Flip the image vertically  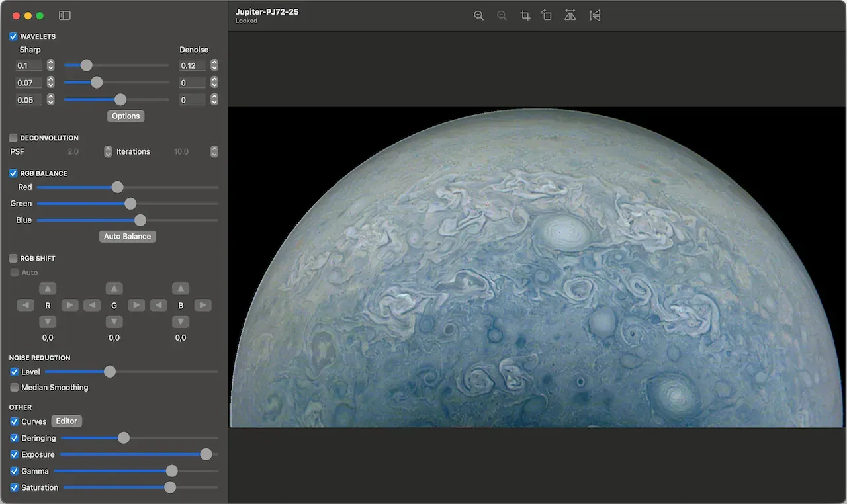point(594,15)
